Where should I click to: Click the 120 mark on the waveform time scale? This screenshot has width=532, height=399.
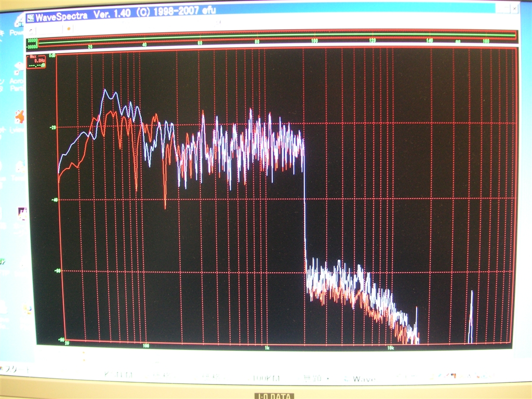pyautogui.click(x=372, y=41)
